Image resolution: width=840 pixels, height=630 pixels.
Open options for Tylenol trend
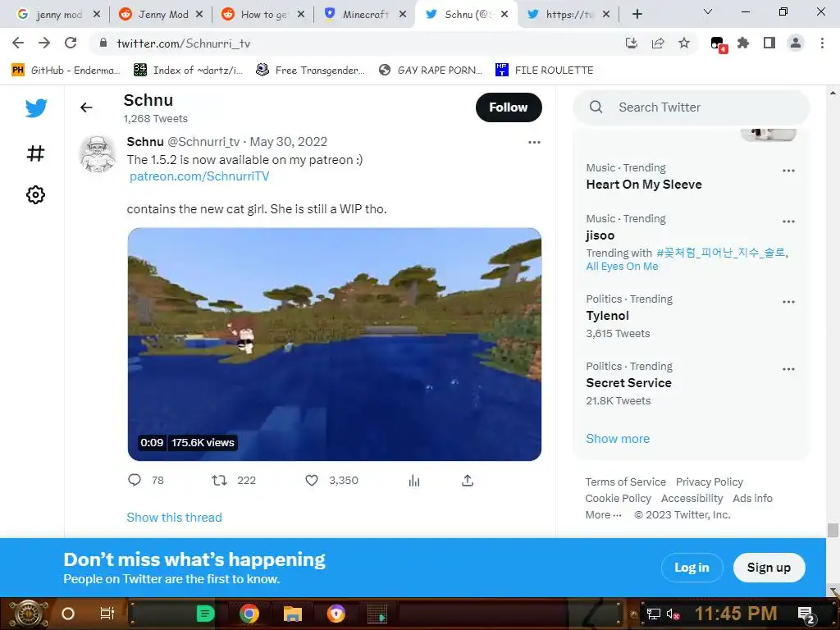tap(788, 302)
